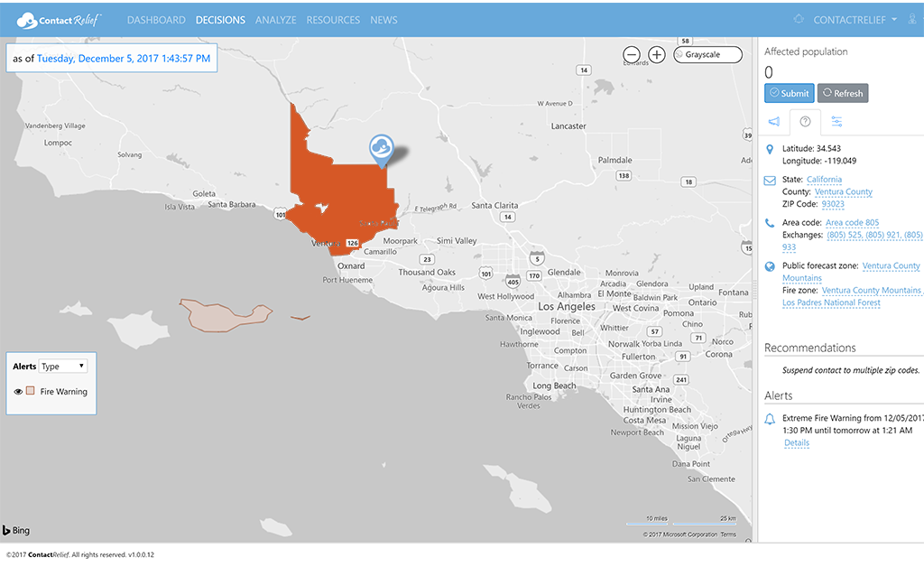The image size is (924, 567).
Task: Open the (805) 921 exchange link
Action: 882,235
